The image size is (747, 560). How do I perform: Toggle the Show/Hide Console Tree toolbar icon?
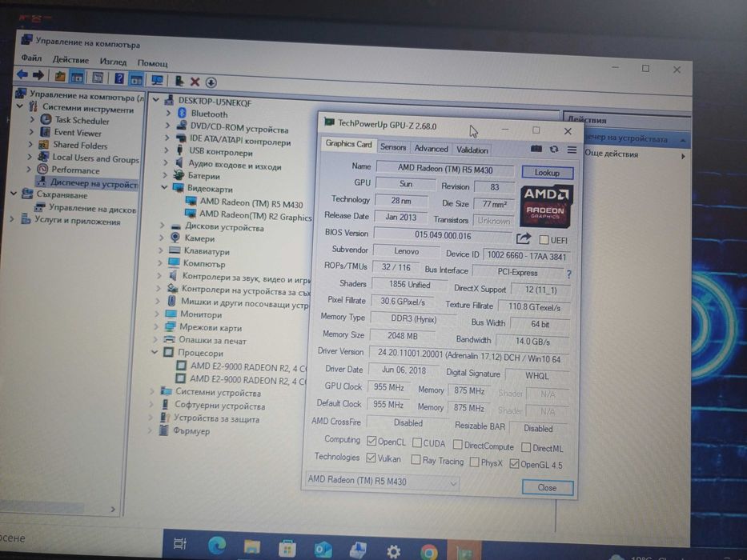coord(77,77)
